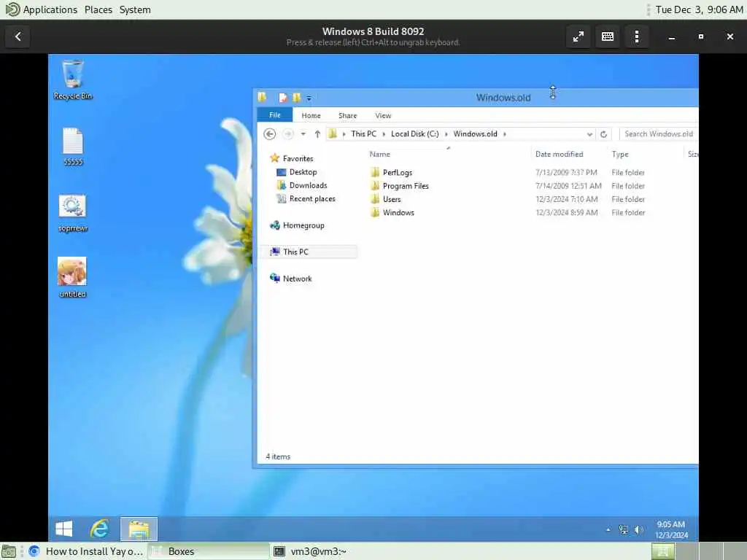
Task: Open the Applications menu
Action: pos(41,9)
